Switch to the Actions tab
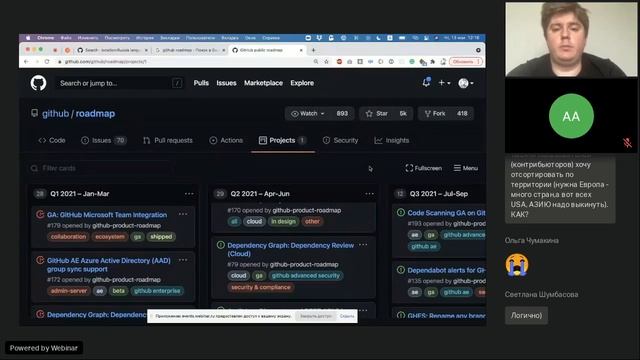Viewport: 640px width, 360px height. 226,140
